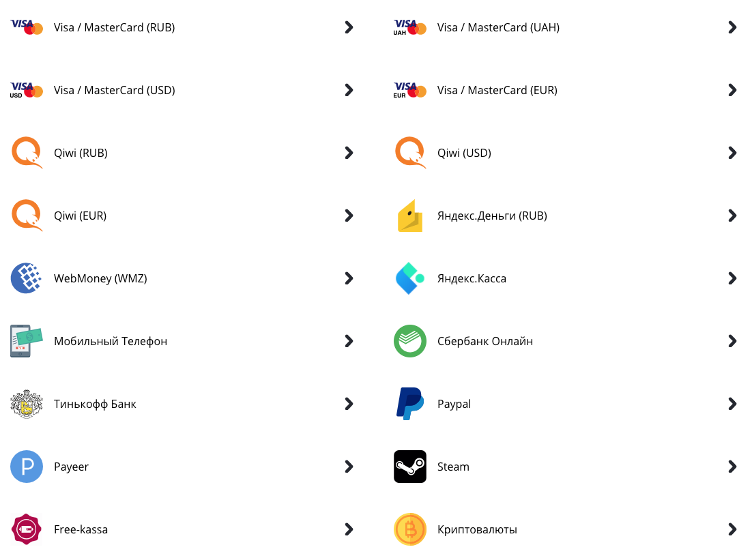Select the Sberbank green circle icon

[409, 341]
